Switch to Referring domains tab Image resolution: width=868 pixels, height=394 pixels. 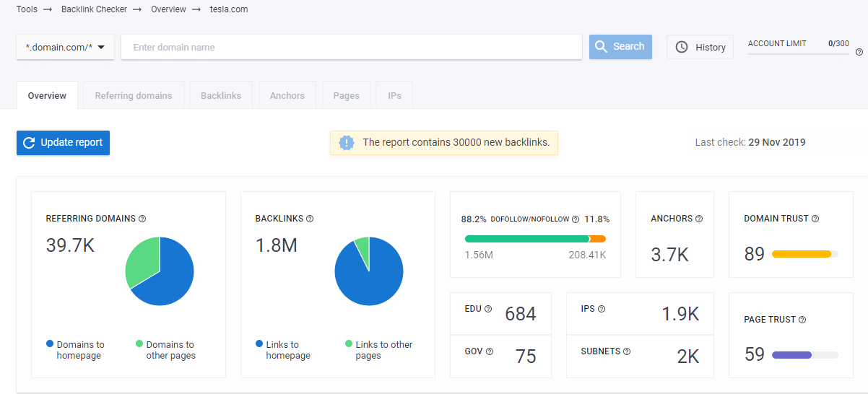tap(134, 95)
